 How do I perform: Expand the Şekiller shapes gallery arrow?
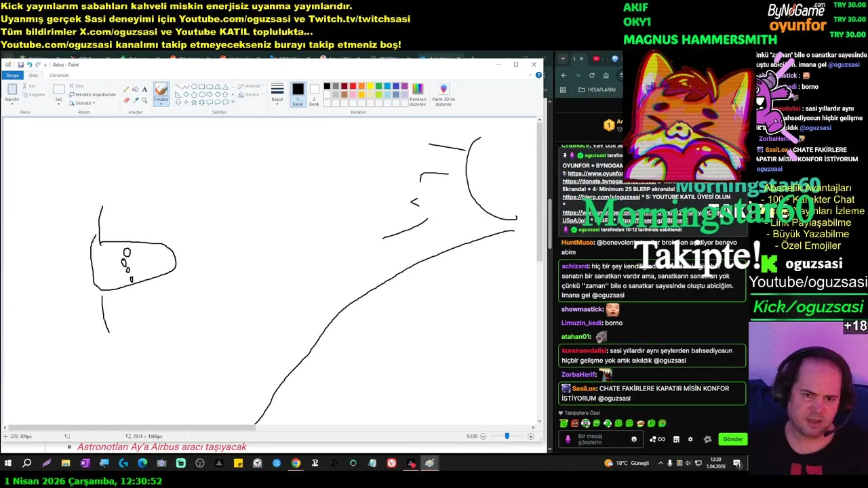tap(233, 102)
